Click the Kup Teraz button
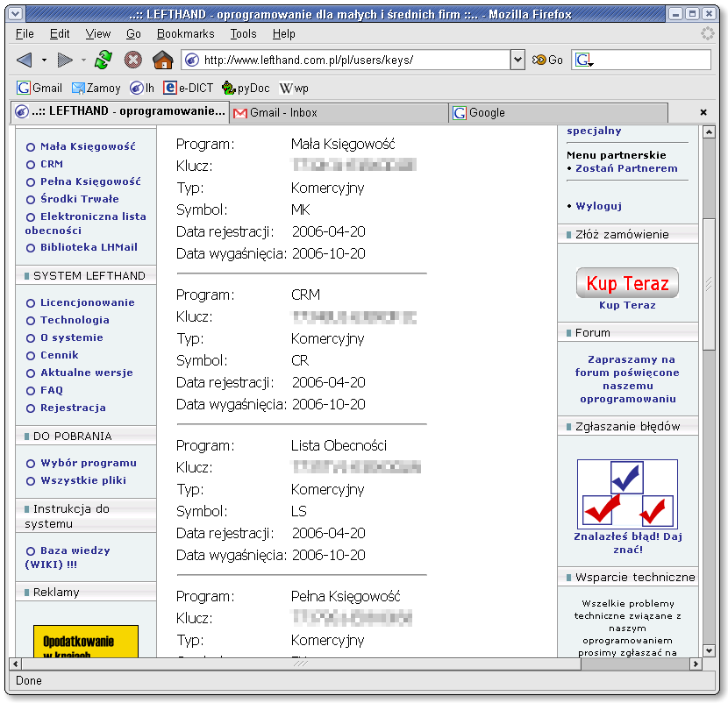 click(x=627, y=283)
